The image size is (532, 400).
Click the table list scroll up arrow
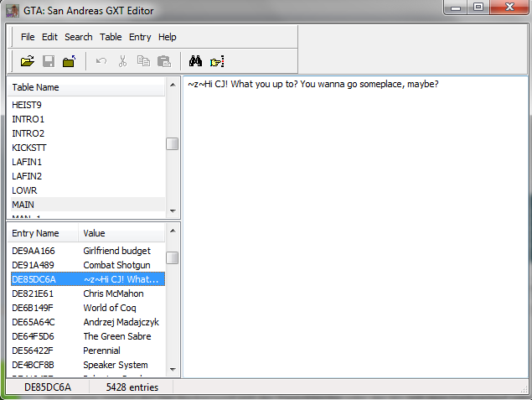point(173,85)
